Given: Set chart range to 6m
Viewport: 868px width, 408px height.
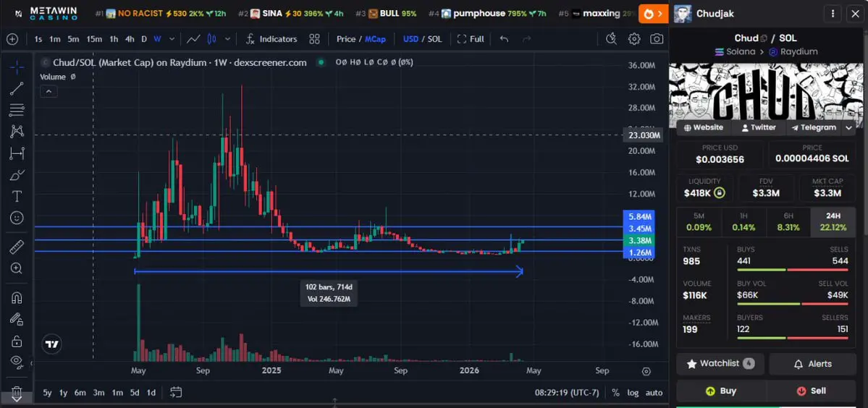Looking at the screenshot, I should [80, 393].
